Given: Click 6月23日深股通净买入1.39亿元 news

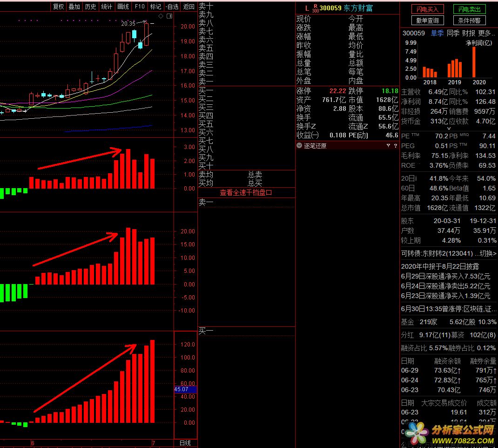Looking at the screenshot, I should tap(445, 296).
